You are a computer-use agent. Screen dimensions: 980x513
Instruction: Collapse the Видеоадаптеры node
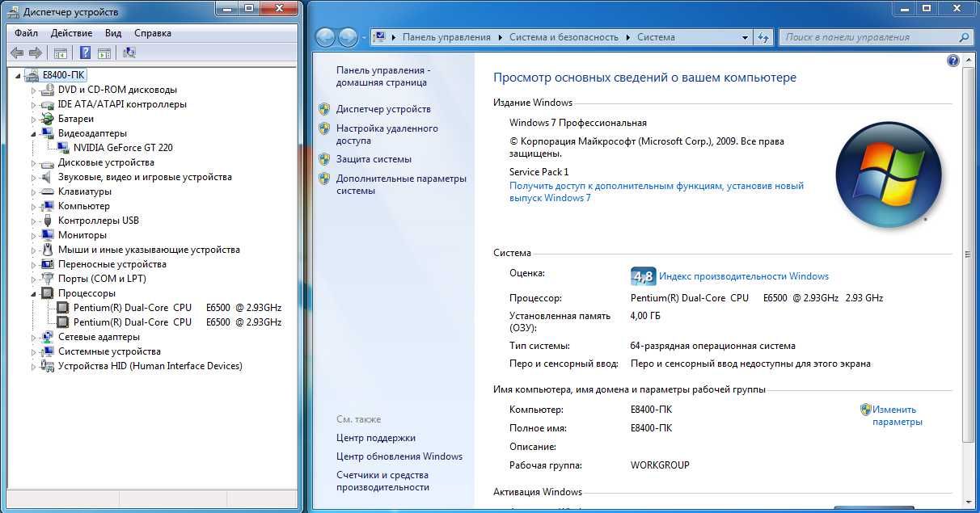34,133
